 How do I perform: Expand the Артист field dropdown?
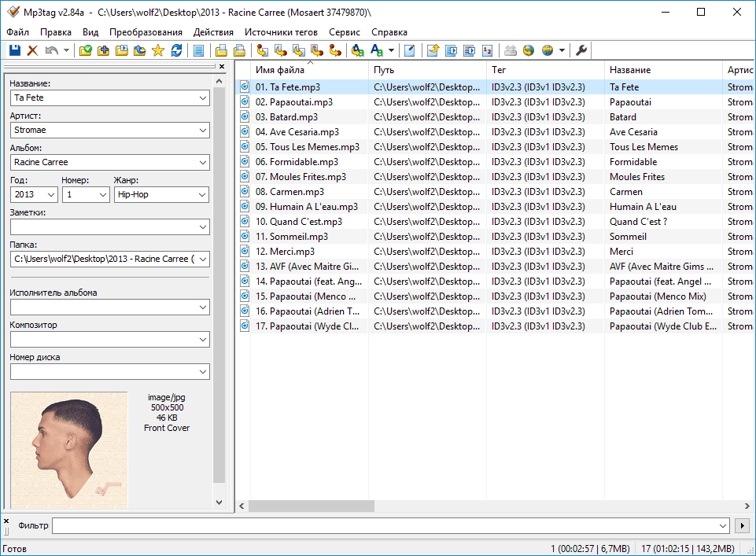(203, 130)
